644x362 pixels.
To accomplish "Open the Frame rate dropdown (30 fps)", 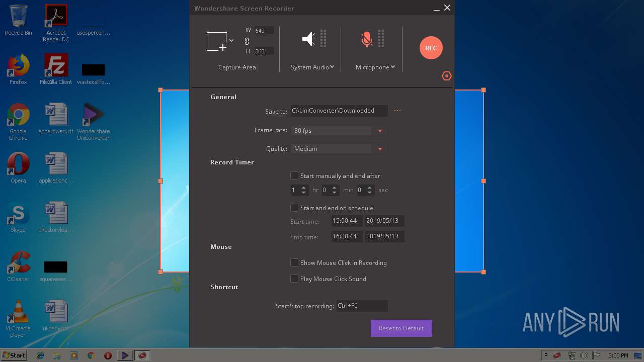I will coord(339,131).
